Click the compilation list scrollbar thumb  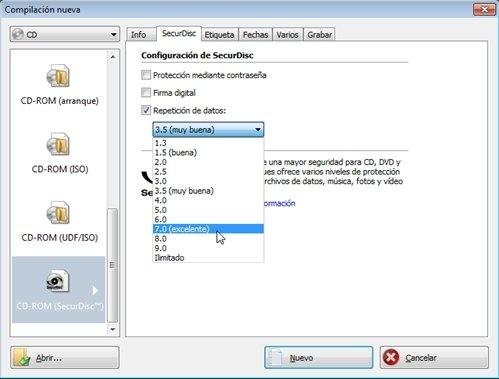(x=113, y=265)
